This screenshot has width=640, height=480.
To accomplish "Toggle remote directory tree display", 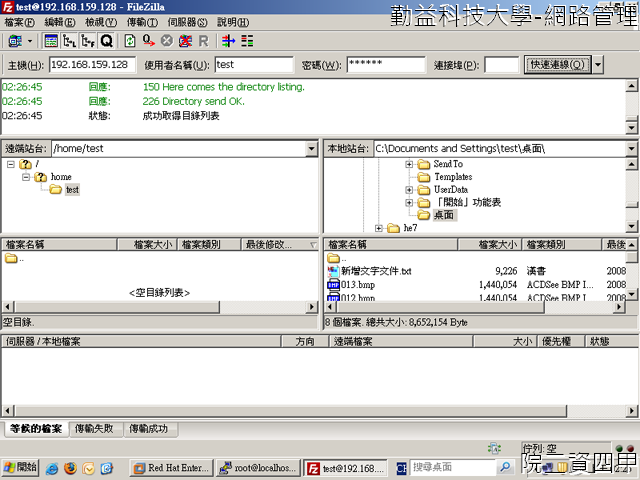I will pos(87,41).
